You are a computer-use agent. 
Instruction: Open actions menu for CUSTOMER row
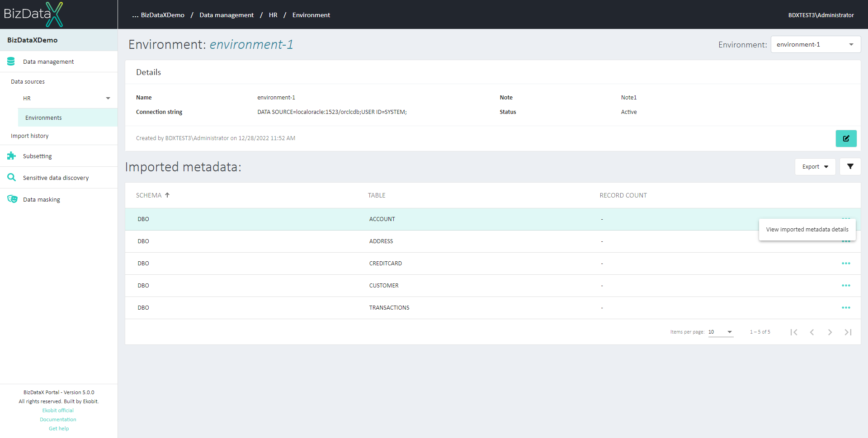(846, 286)
